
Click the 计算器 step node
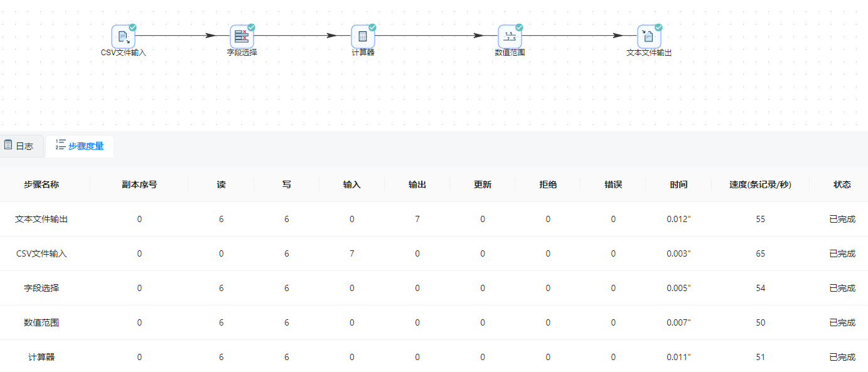[x=363, y=36]
